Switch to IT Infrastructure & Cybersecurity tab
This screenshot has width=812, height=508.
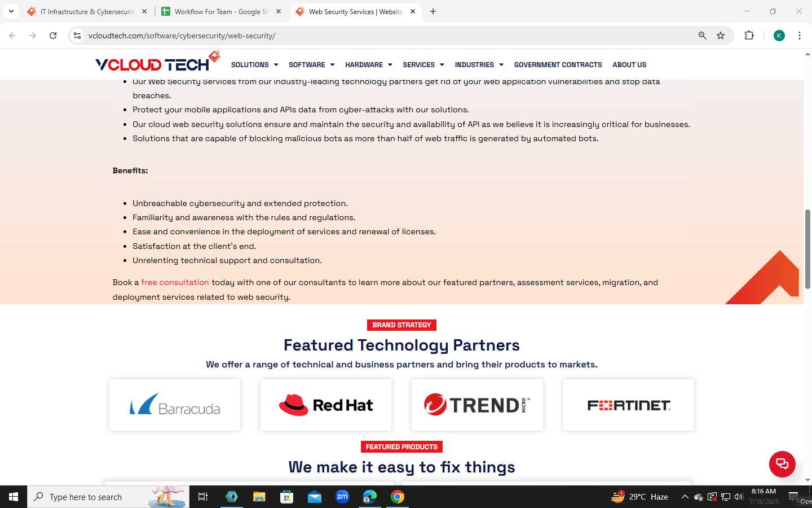pyautogui.click(x=87, y=11)
